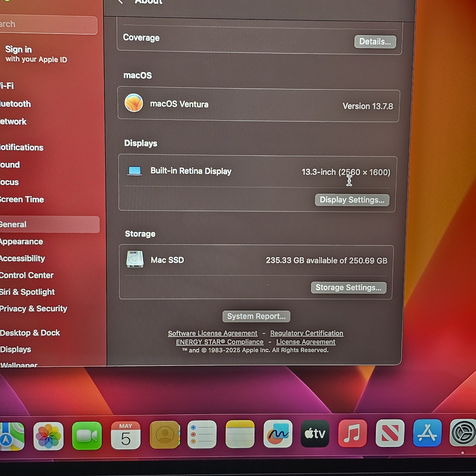The width and height of the screenshot is (476, 476).
Task: Open Displays in the sidebar
Action: [15, 349]
